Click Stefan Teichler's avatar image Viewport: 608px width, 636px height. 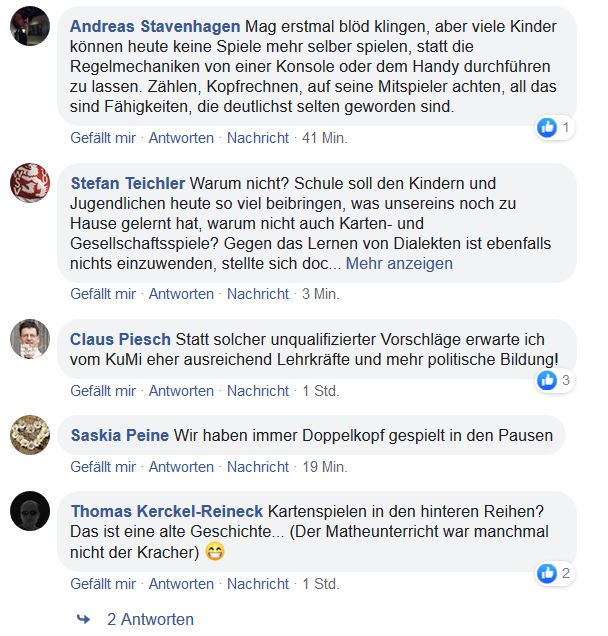30,183
